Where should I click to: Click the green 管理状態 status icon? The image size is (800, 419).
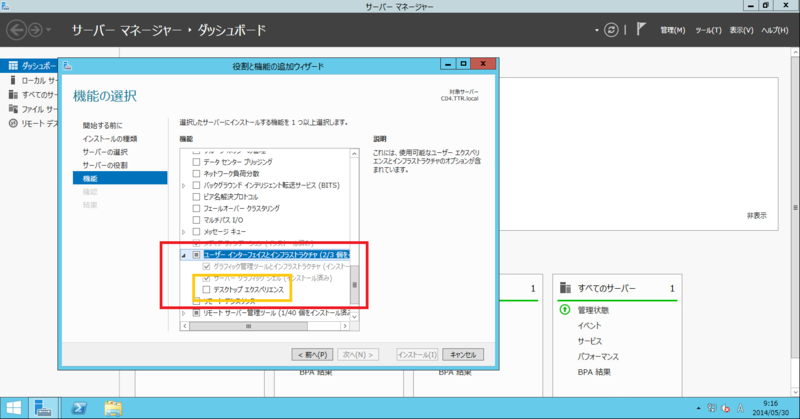click(x=565, y=310)
